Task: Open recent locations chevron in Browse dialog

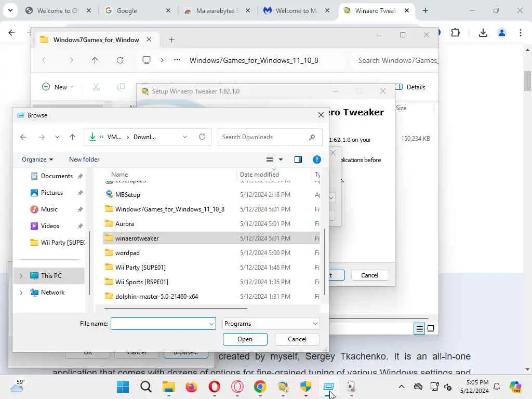Action: [57, 137]
